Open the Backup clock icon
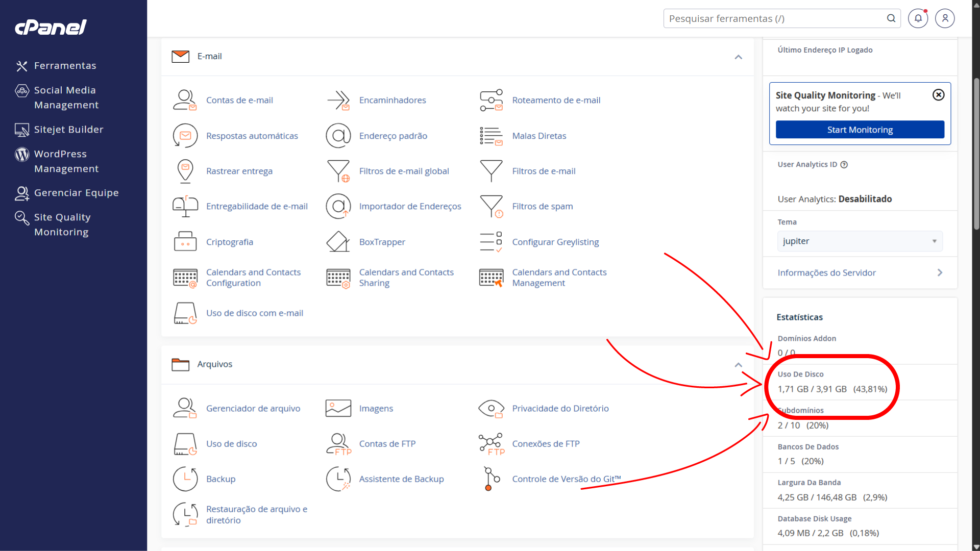980x551 pixels. point(185,479)
